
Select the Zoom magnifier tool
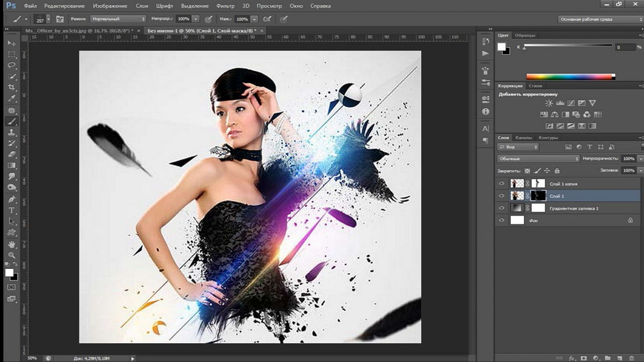(11, 255)
